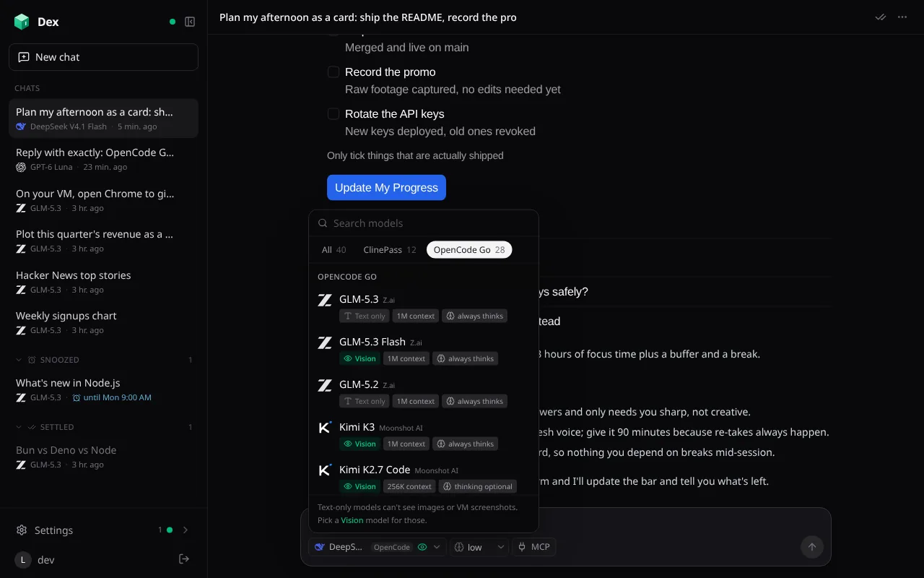This screenshot has height=578, width=924.
Task: Select the Kimi K3 model
Action: 424,436
